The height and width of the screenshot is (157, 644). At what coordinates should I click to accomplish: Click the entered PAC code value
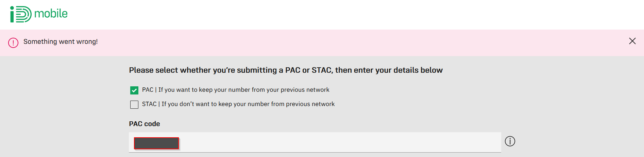(x=156, y=143)
